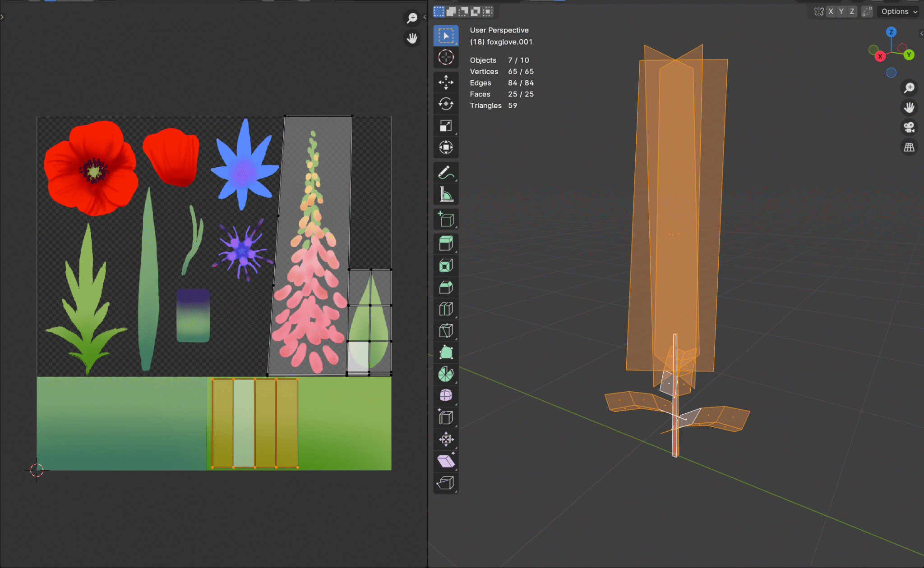Expand the UV editor left sidebar
Viewport: 924px width, 568px height.
coord(2,17)
